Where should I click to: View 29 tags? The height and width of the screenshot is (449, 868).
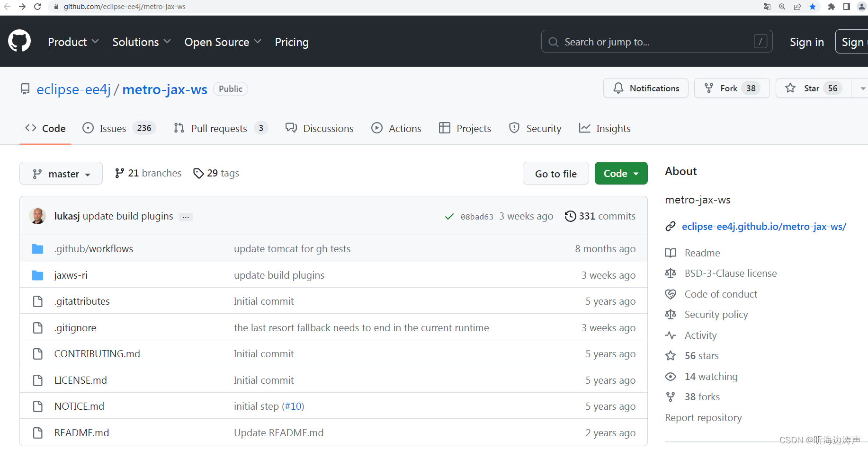[216, 173]
